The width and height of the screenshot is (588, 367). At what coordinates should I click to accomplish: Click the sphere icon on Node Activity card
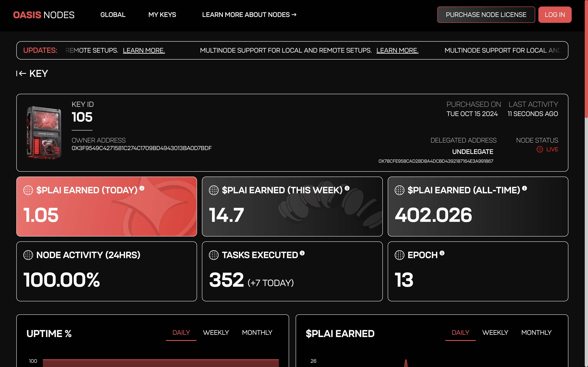pos(28,255)
